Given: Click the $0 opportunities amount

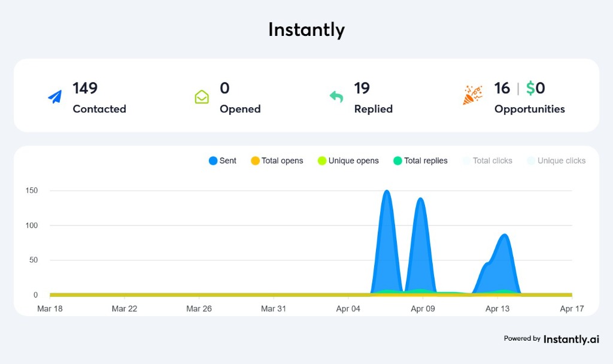Looking at the screenshot, I should (x=535, y=88).
